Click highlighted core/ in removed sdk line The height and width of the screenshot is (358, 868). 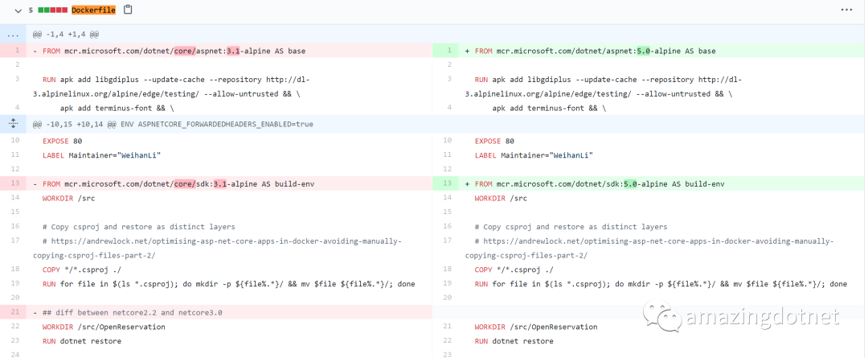pos(185,184)
